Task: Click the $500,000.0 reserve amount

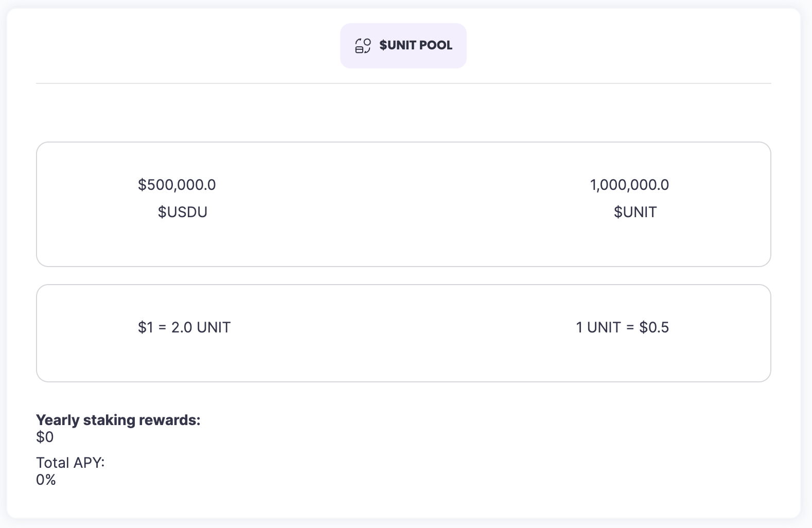Action: pos(176,185)
